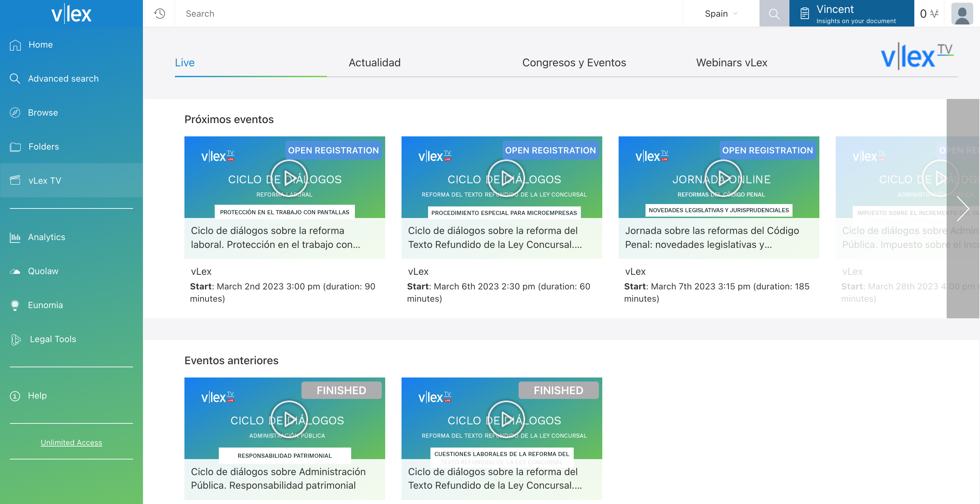This screenshot has width=980, height=504.
Task: Click the Help label in the sidebar
Action: tap(37, 396)
